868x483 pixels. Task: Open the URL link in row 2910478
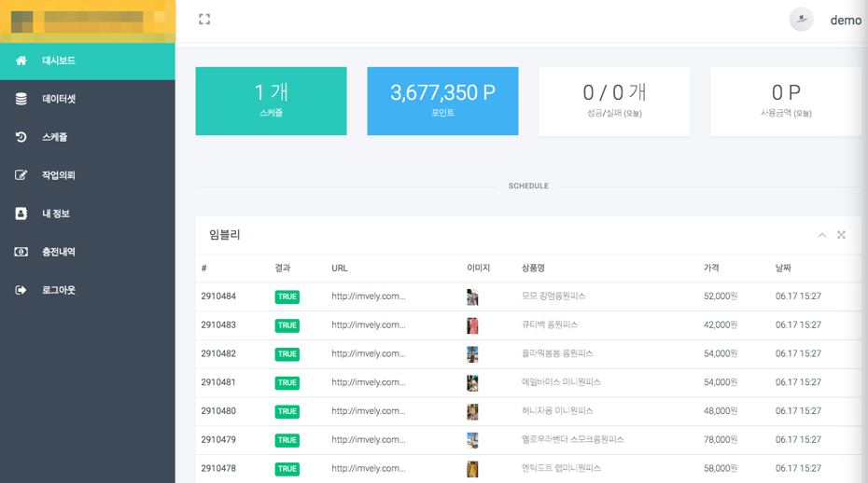[368, 469]
